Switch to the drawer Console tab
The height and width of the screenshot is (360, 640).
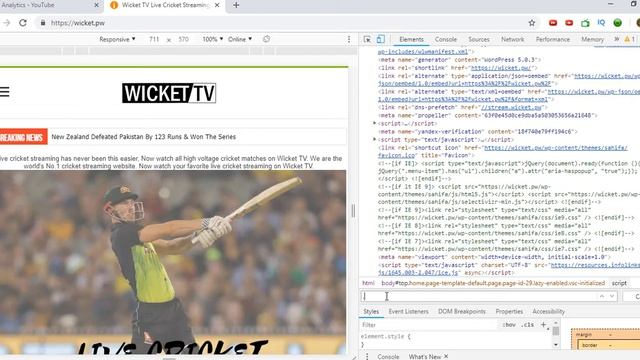388,356
